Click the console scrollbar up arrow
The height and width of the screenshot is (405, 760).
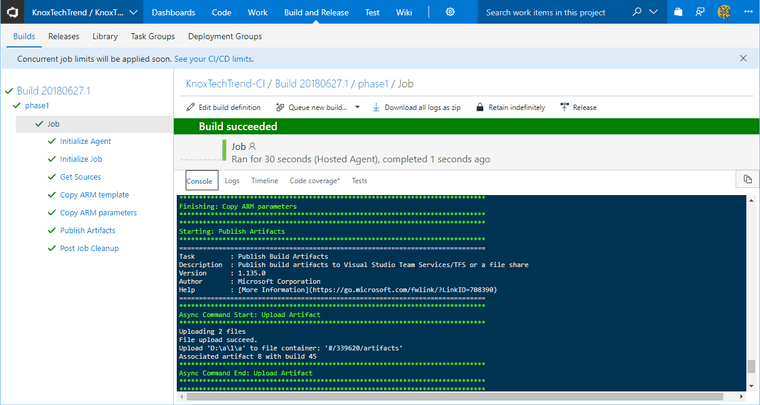click(751, 201)
